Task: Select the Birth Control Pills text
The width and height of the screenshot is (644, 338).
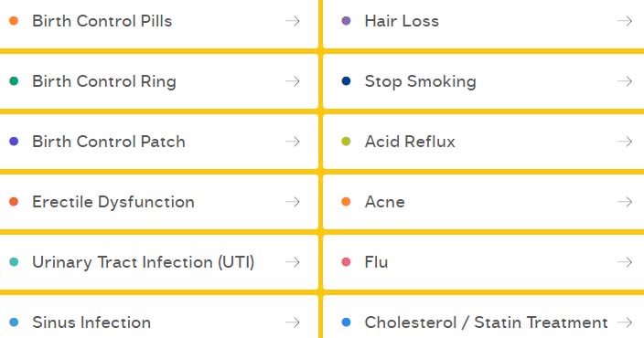Action: point(102,21)
